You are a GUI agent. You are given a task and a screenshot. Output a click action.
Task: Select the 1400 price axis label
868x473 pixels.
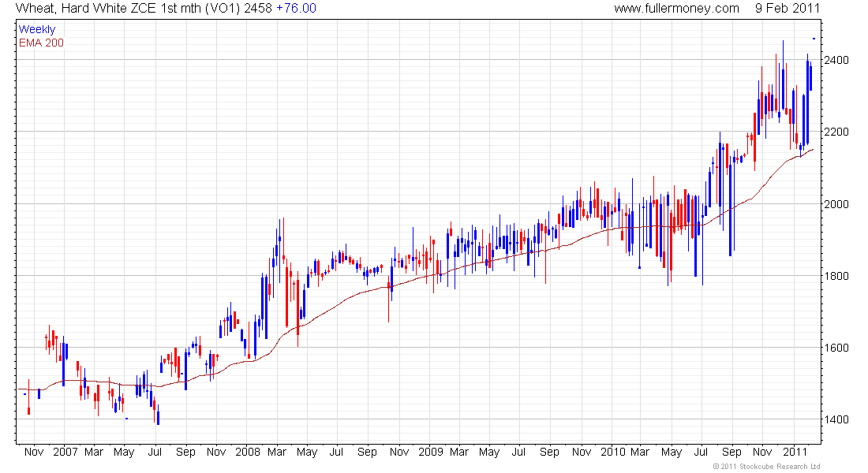pyautogui.click(x=836, y=419)
